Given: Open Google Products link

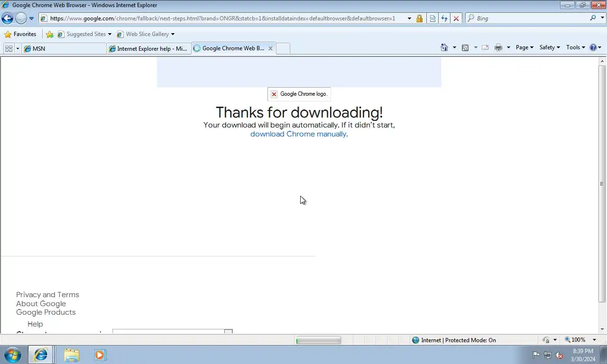Looking at the screenshot, I should (46, 312).
